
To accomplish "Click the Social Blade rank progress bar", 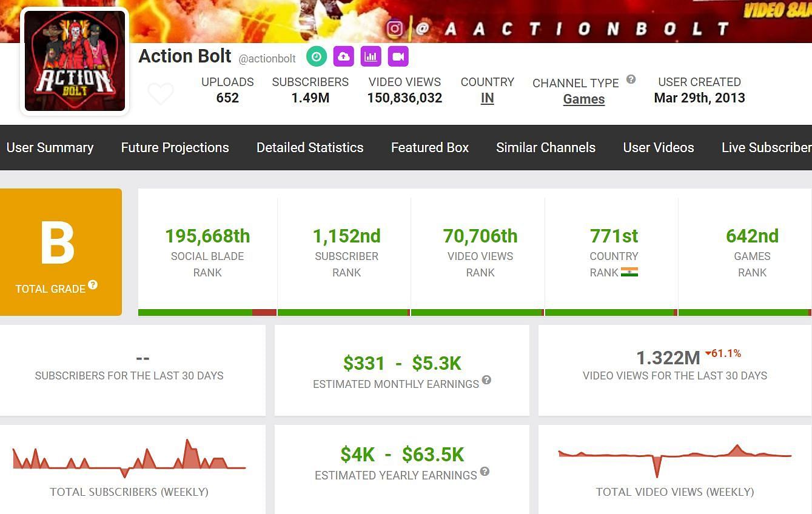I will click(207, 313).
